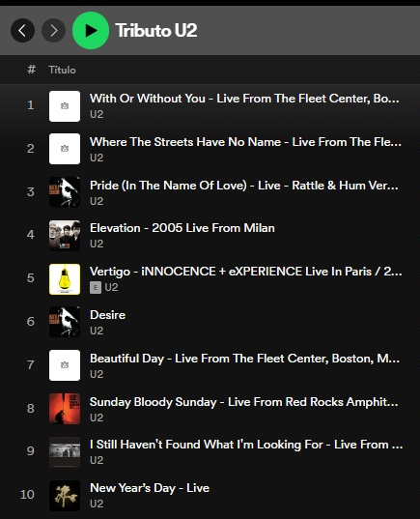This screenshot has width=420, height=519.
Task: Open U2 artist link under Pride
Action: pos(97,201)
